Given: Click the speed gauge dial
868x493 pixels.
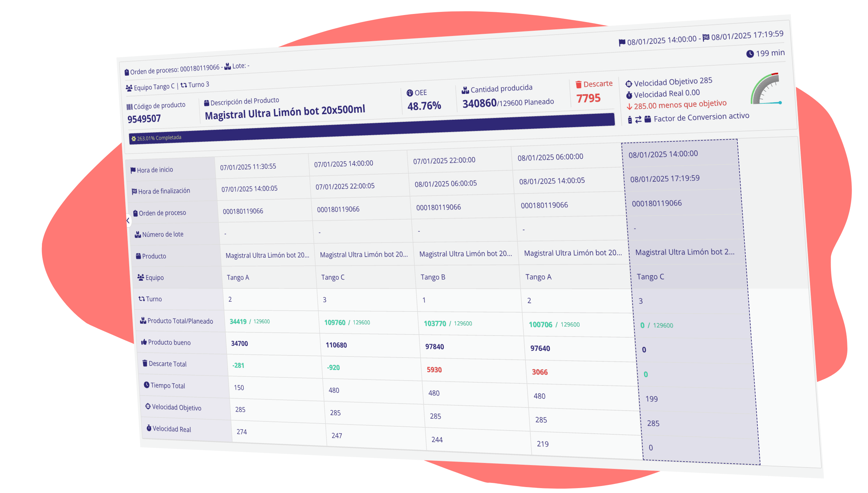Looking at the screenshot, I should 766,89.
